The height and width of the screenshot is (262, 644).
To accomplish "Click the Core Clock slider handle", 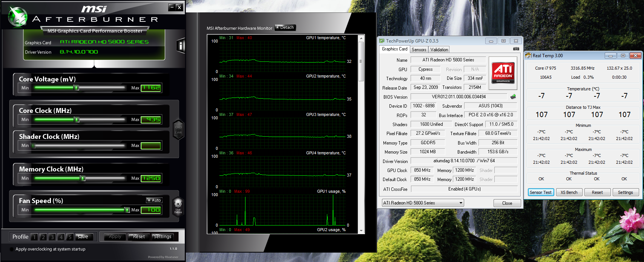I will pyautogui.click(x=77, y=119).
